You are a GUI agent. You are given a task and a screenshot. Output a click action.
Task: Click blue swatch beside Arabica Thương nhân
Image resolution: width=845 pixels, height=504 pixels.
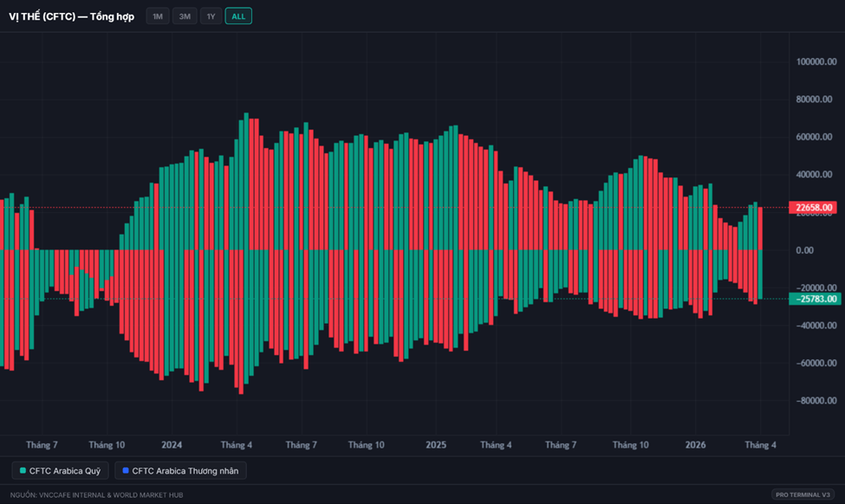(126, 471)
